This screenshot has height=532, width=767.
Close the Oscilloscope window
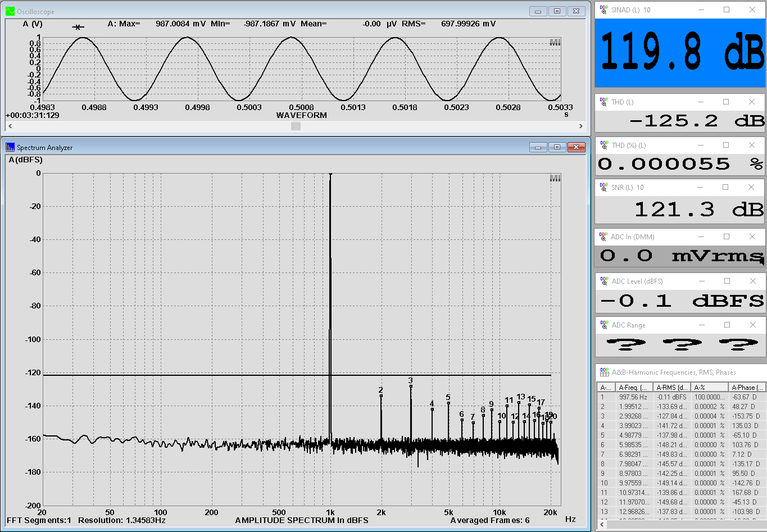click(x=576, y=11)
